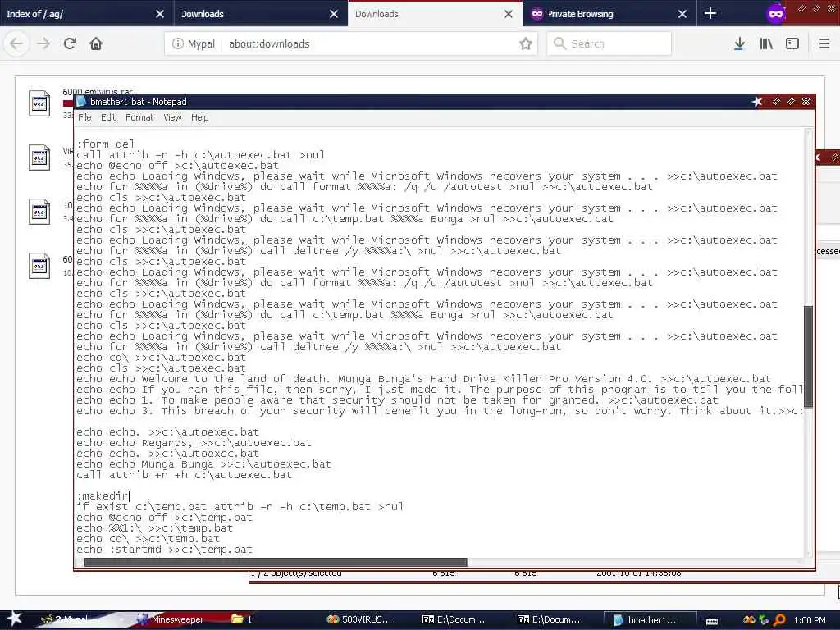Image resolution: width=840 pixels, height=630 pixels.
Task: Open a new browser tab
Action: [710, 13]
